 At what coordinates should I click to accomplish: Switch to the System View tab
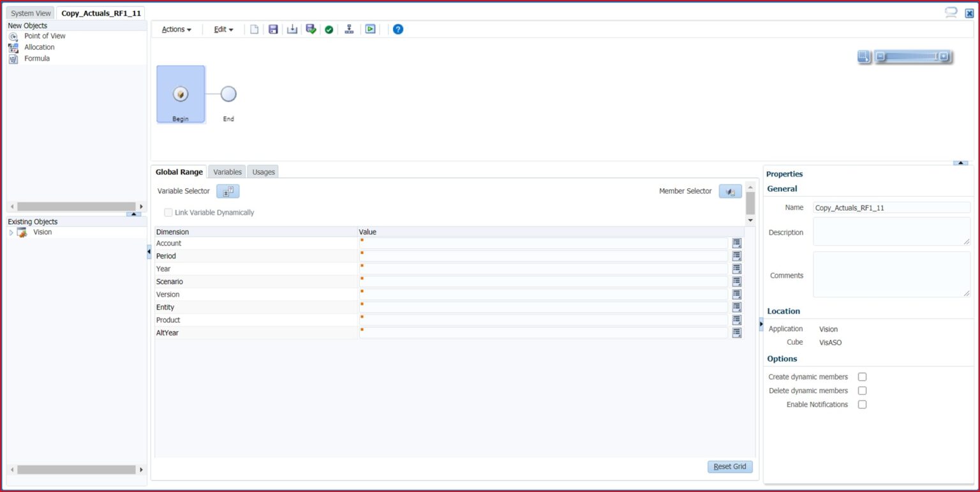coord(30,12)
